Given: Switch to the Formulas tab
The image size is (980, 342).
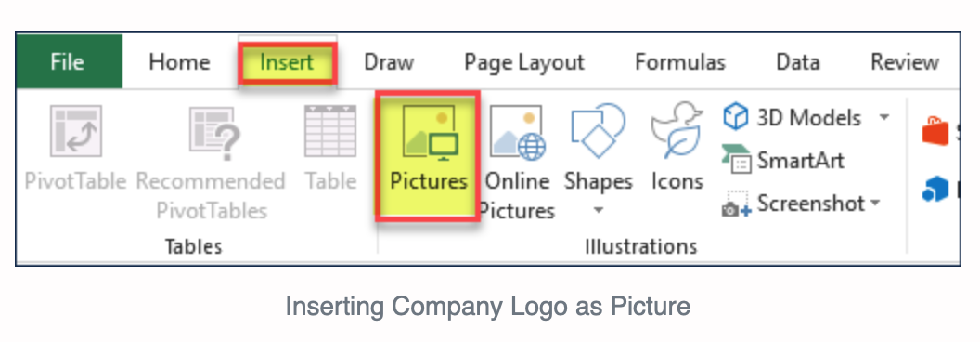Looking at the screenshot, I should (x=680, y=62).
